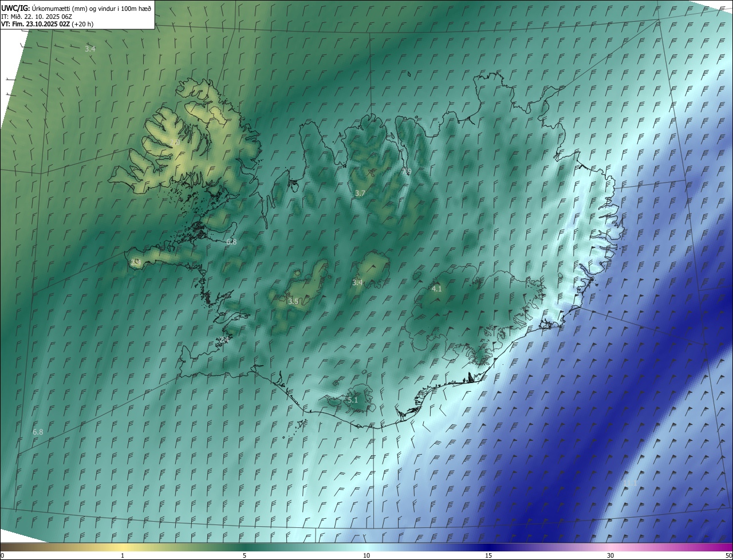The image size is (733, 560).
Task: Click the 3.4 value beside Hofsjökull glacier
Action: 357,282
